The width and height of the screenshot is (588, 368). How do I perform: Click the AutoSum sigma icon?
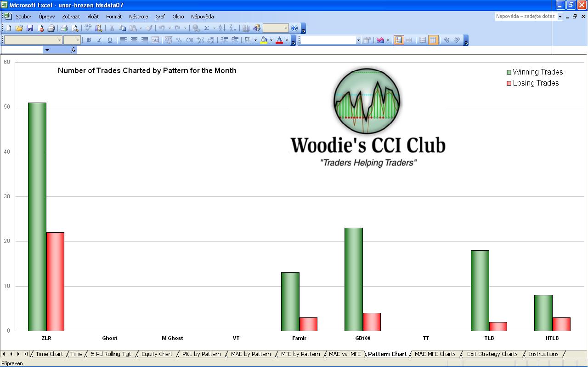[207, 28]
